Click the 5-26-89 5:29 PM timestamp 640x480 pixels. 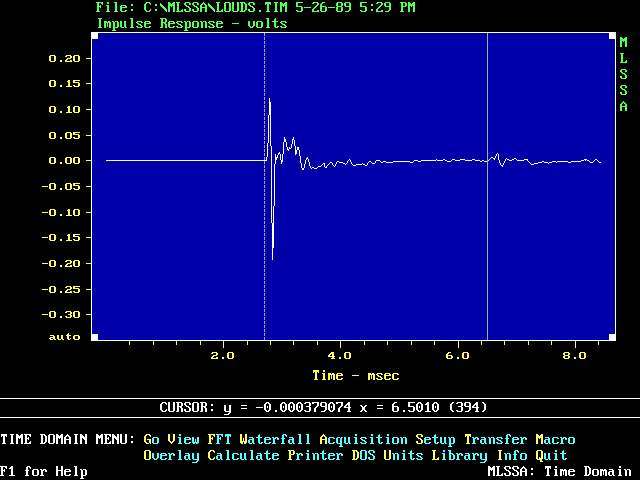coord(356,7)
